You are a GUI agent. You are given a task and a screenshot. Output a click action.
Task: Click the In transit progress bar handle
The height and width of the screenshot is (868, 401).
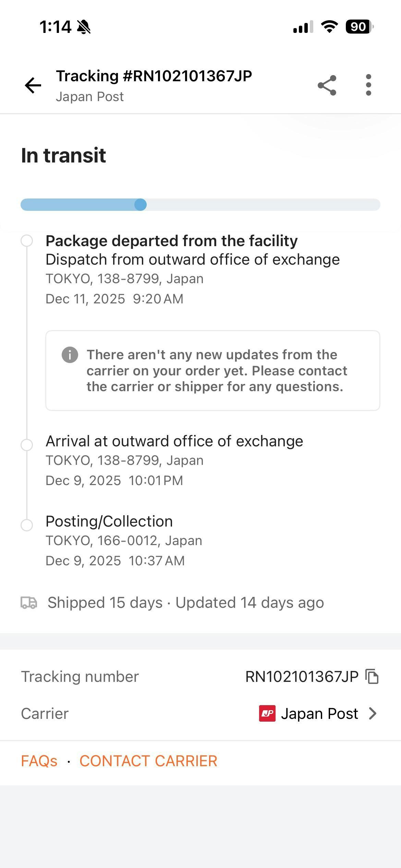pyautogui.click(x=141, y=205)
